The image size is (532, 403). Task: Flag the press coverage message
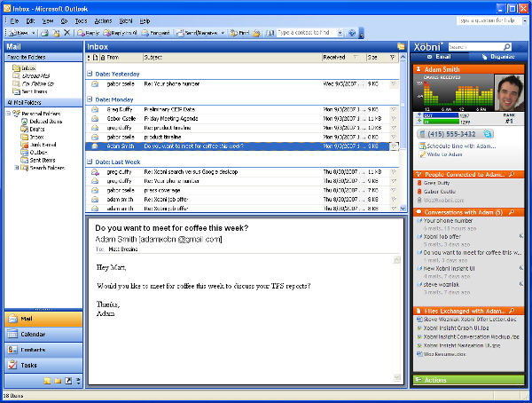394,190
